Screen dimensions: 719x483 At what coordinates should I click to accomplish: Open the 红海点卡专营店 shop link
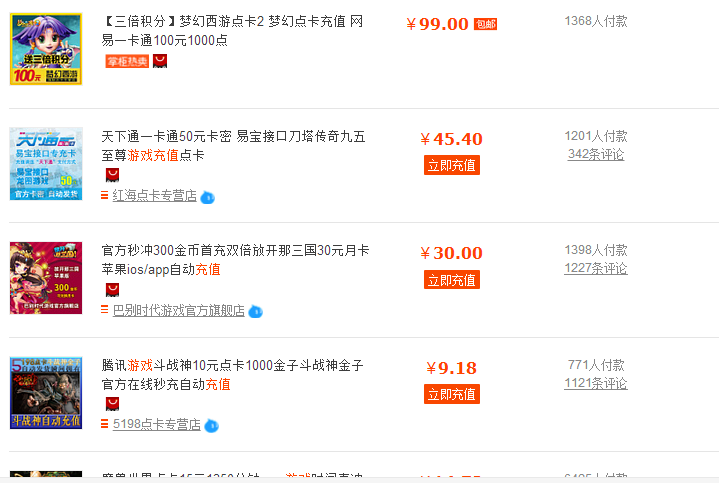tap(155, 196)
